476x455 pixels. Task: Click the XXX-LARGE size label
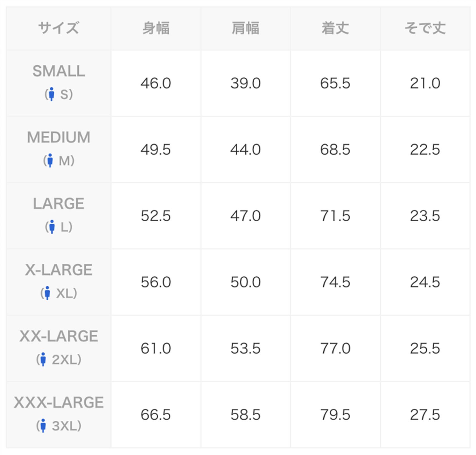click(59, 403)
